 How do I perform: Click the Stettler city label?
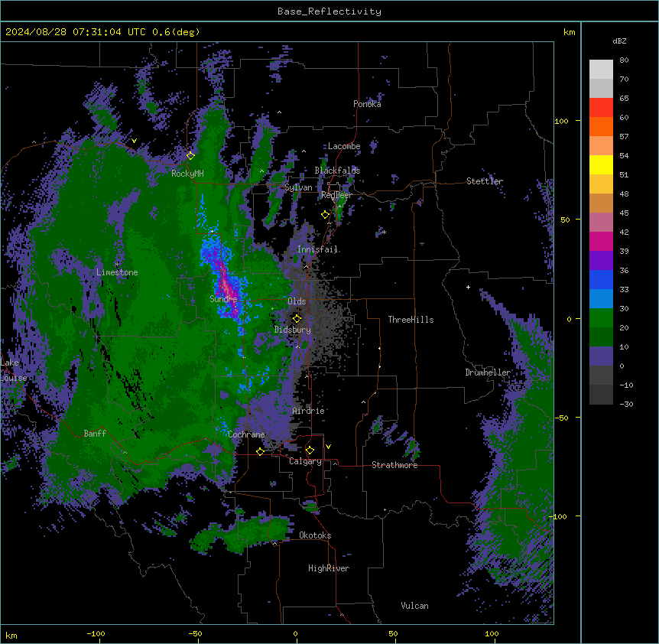485,181
